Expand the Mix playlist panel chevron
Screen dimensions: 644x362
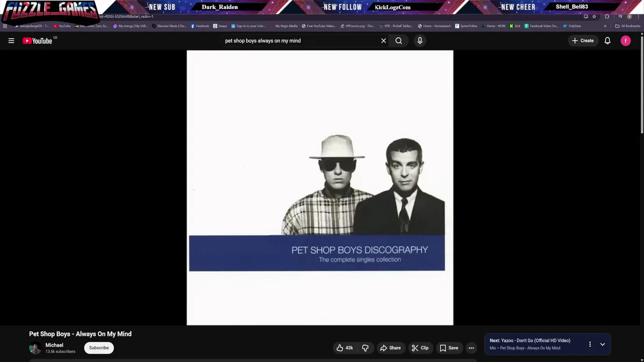click(x=602, y=344)
